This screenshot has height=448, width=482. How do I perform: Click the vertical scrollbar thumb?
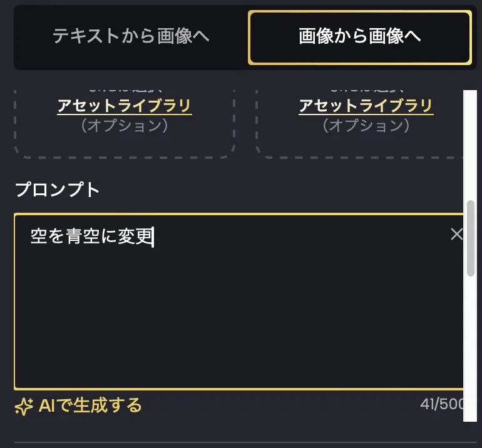(x=470, y=238)
